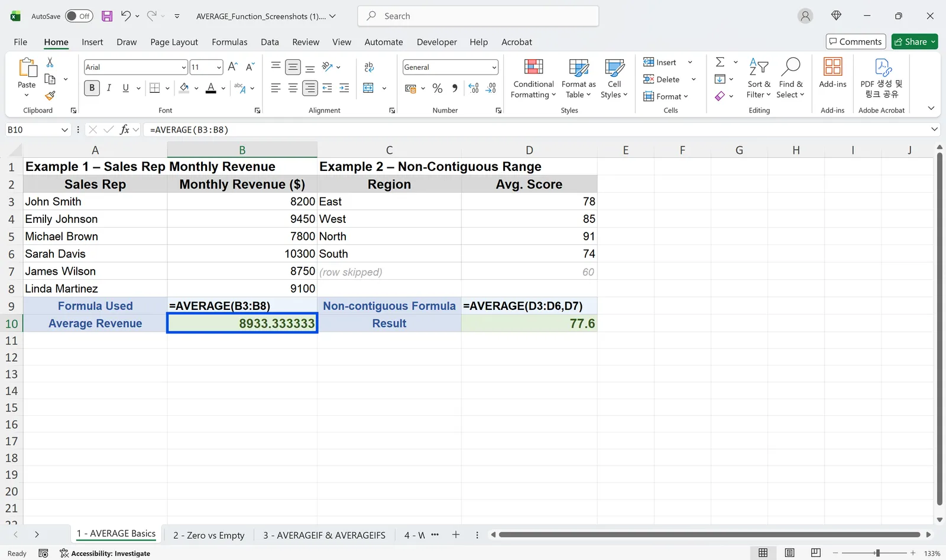Image resolution: width=946 pixels, height=560 pixels.
Task: Switch to Page Break Preview view icon
Action: [816, 552]
